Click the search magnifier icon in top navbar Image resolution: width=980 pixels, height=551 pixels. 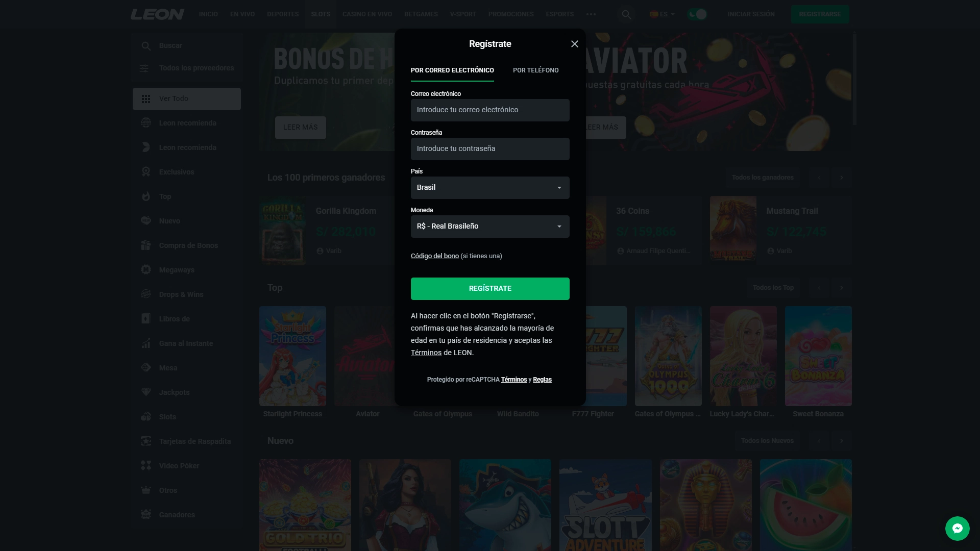626,14
